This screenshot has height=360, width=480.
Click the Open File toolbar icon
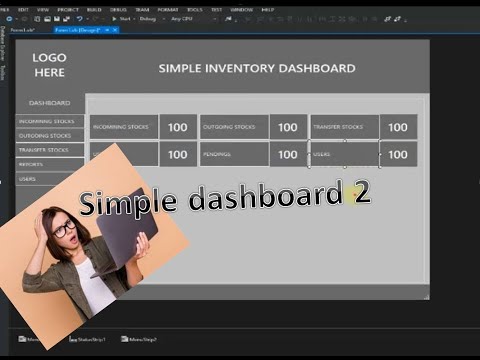coord(47,19)
